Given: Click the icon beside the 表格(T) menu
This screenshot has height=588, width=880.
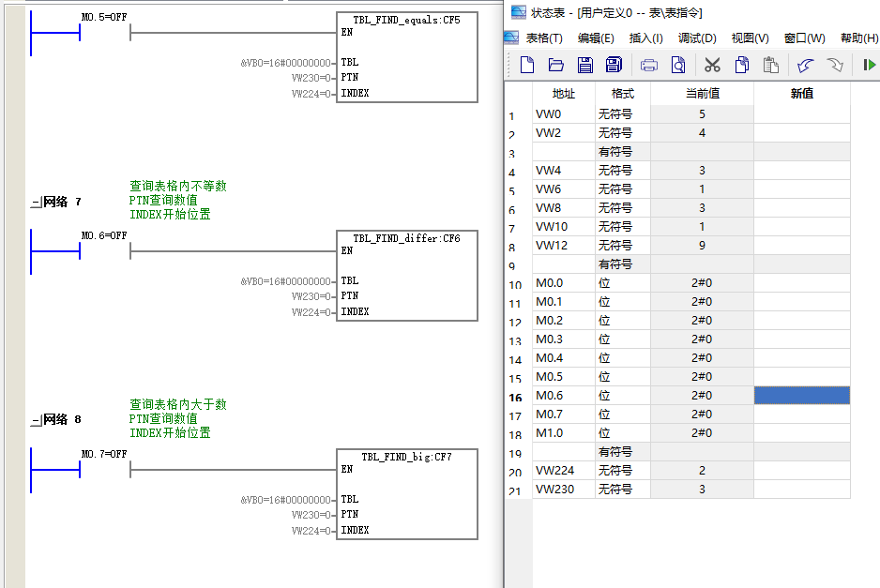Looking at the screenshot, I should pos(511,38).
